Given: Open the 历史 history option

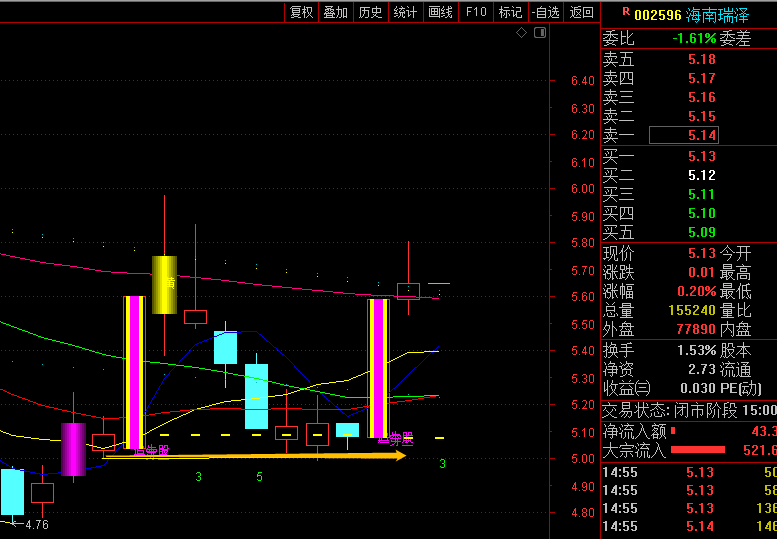Looking at the screenshot, I should point(370,12).
